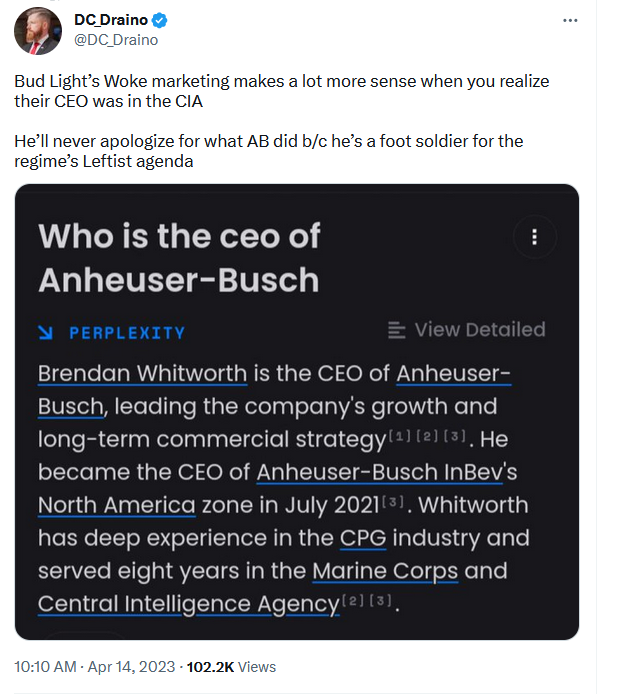Image resolution: width=617 pixels, height=694 pixels.
Task: Follow the North America link
Action: coord(116,505)
